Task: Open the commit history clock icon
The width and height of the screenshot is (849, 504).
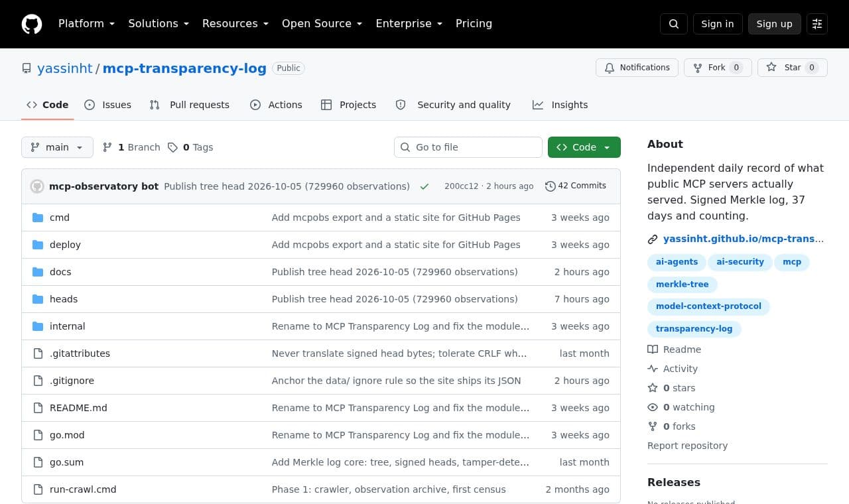Action: (x=550, y=186)
